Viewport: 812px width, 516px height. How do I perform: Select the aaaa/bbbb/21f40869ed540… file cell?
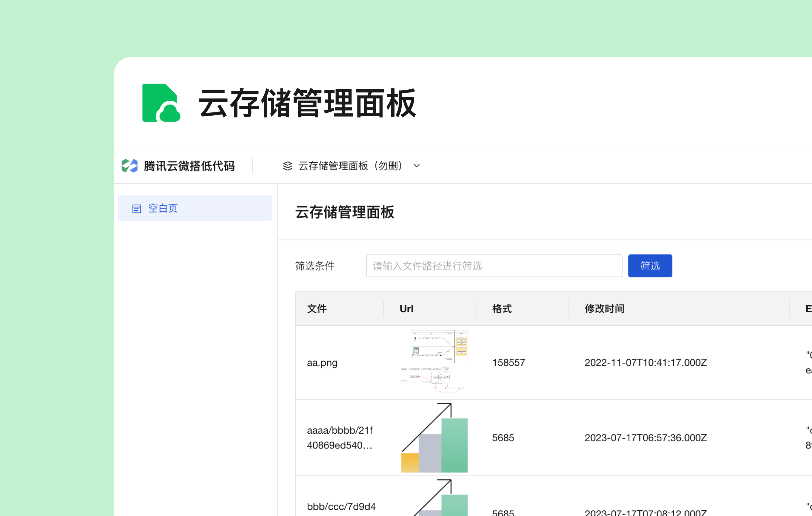pos(340,438)
